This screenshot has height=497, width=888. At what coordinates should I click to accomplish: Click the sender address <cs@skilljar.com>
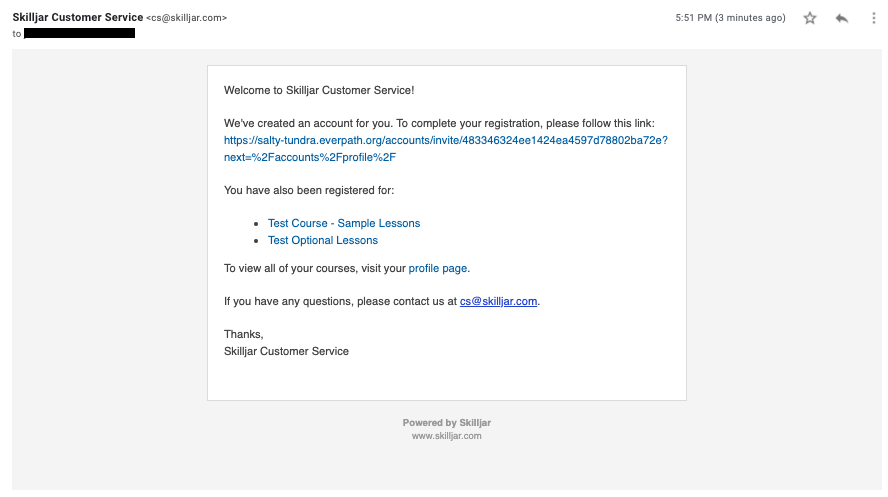[x=186, y=18]
